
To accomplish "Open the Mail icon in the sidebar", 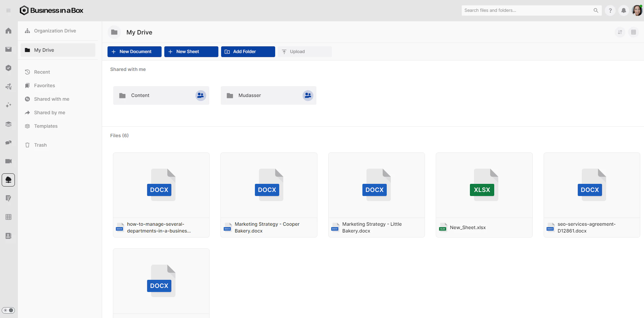I will click(x=8, y=49).
